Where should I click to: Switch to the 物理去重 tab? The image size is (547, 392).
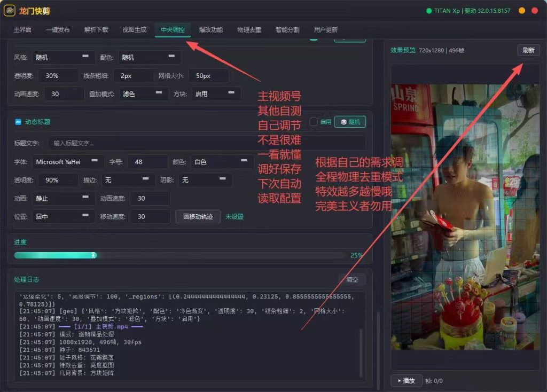(x=249, y=30)
